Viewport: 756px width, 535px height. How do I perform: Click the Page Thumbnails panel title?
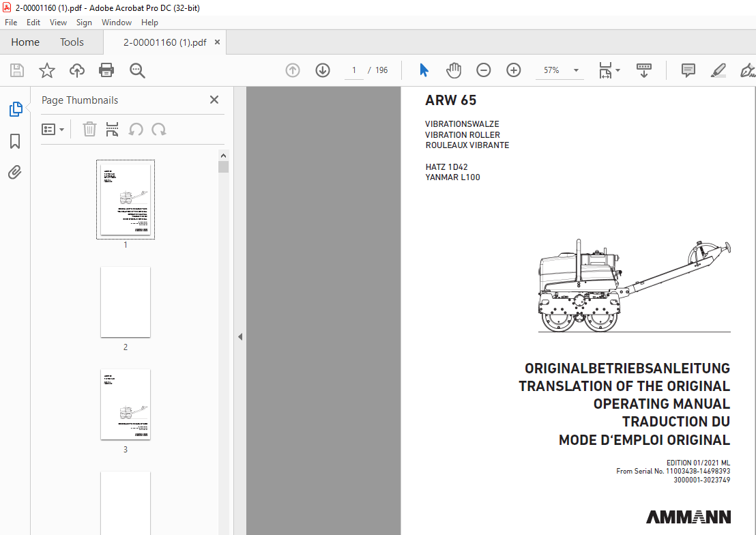[x=80, y=100]
